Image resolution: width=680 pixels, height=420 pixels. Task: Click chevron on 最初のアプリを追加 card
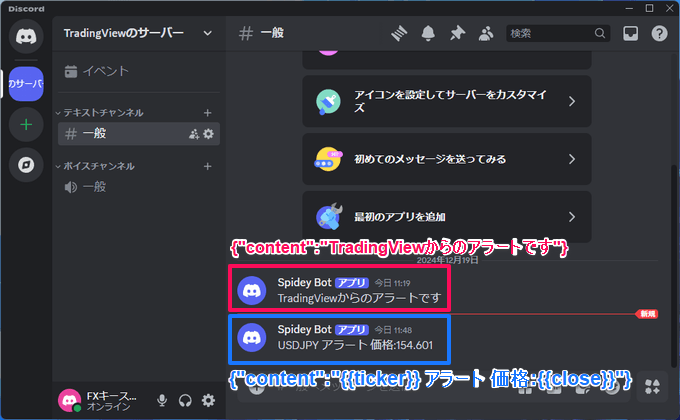click(x=572, y=217)
